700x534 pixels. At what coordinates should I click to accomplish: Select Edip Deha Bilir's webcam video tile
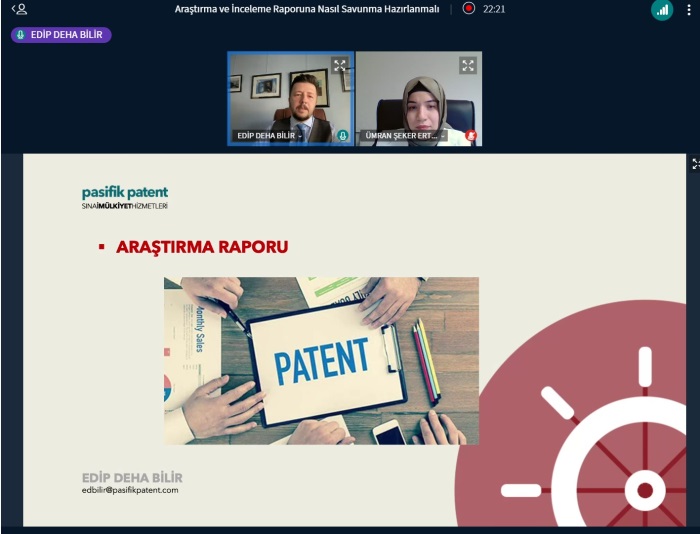point(291,99)
